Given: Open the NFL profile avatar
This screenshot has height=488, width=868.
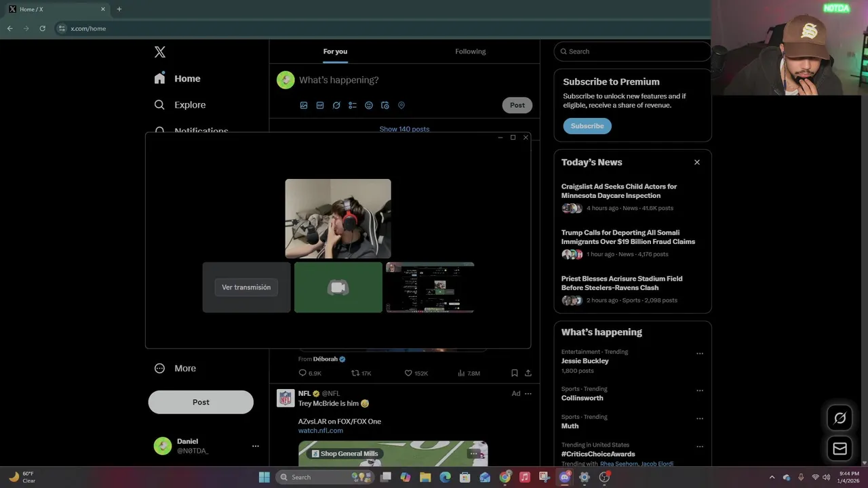Looking at the screenshot, I should 285,398.
